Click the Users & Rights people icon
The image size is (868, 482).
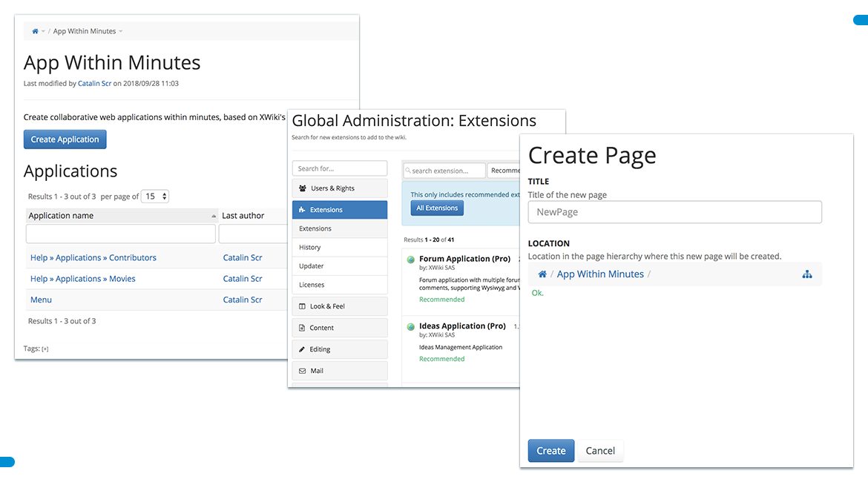[x=302, y=188]
